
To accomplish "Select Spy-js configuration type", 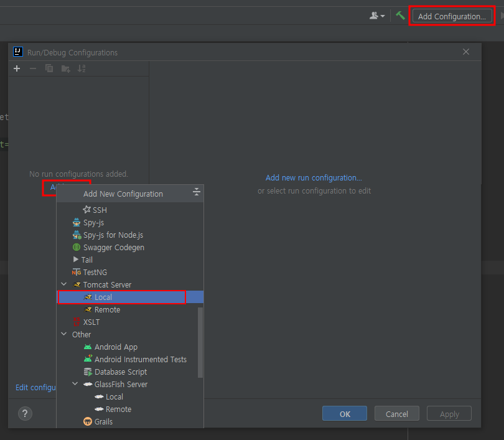I will coord(130,222).
